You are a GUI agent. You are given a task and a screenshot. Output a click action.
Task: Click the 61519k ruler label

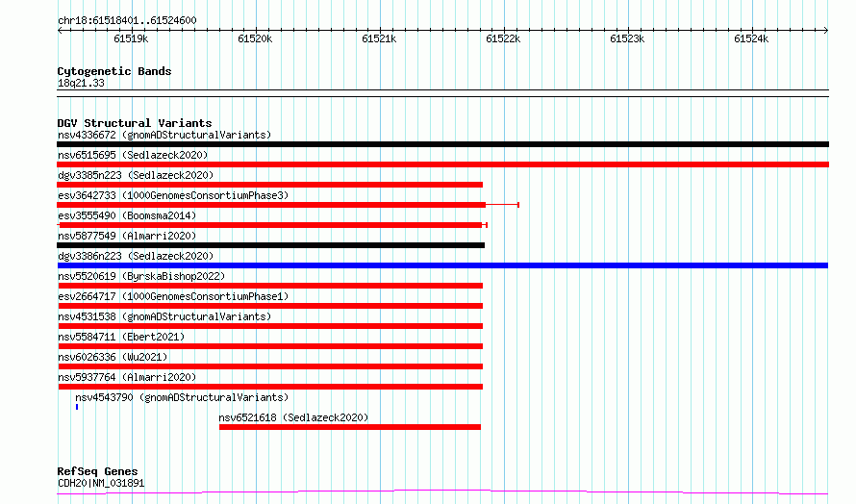tap(131, 39)
